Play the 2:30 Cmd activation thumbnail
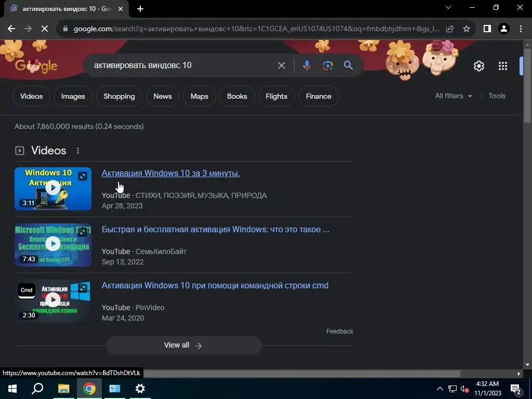The height and width of the screenshot is (399, 532). tap(53, 301)
